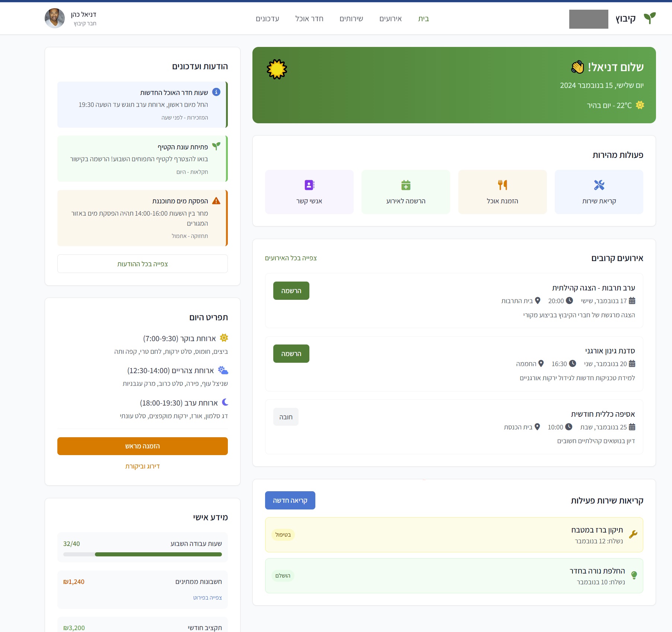
Task: Click the clock icon next to 16:30
Action: pos(573,363)
